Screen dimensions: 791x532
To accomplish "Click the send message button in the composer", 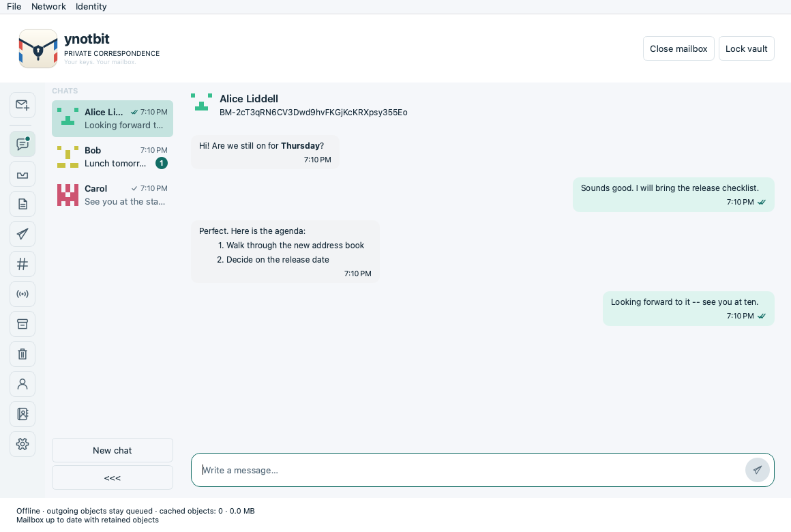I will point(757,470).
